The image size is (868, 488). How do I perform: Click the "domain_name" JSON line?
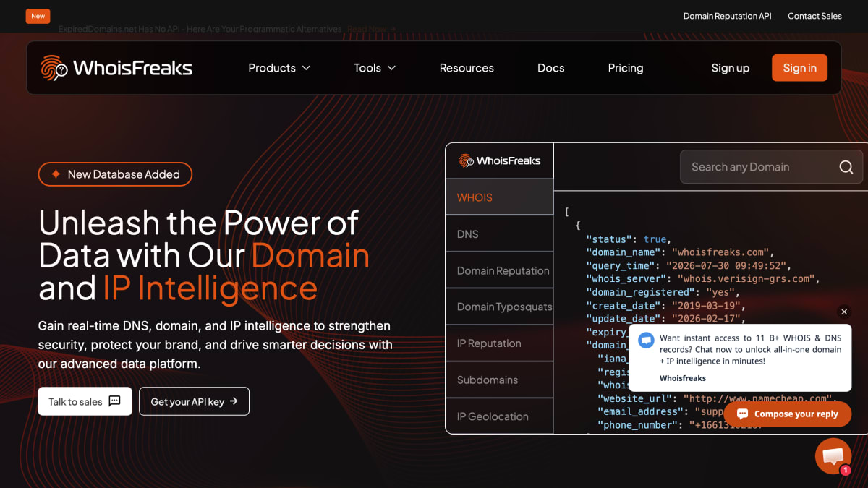(680, 252)
